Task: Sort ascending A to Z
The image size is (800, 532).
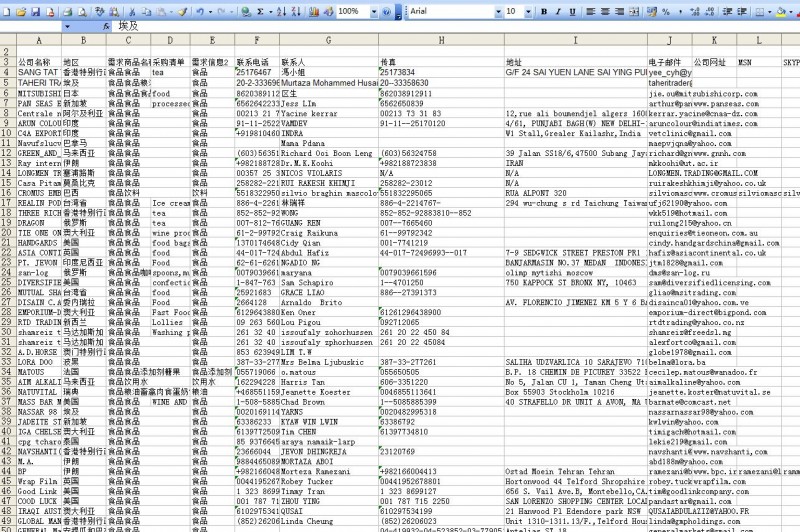Action: pos(281,12)
